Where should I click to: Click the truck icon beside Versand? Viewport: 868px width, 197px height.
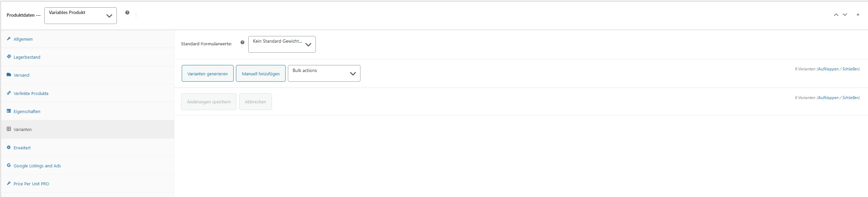pos(9,75)
